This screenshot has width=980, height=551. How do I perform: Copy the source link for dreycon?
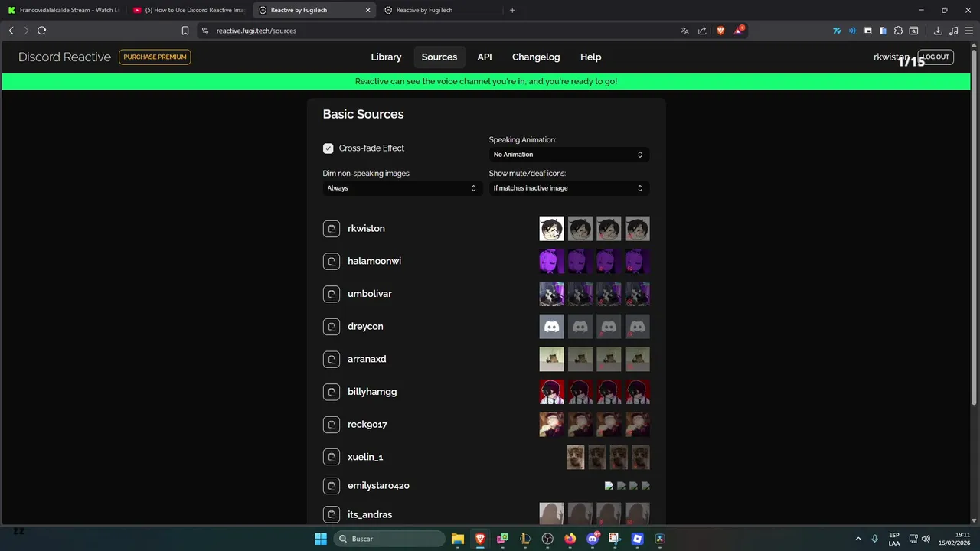pos(332,327)
